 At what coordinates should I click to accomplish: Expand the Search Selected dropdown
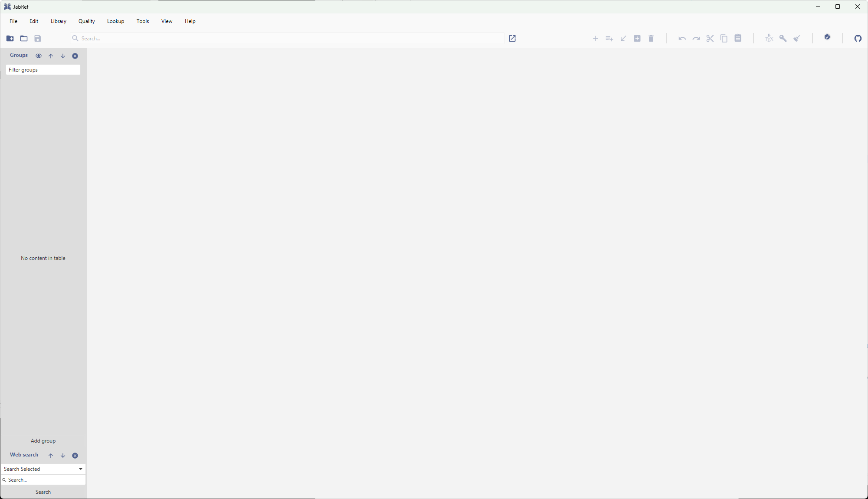80,469
